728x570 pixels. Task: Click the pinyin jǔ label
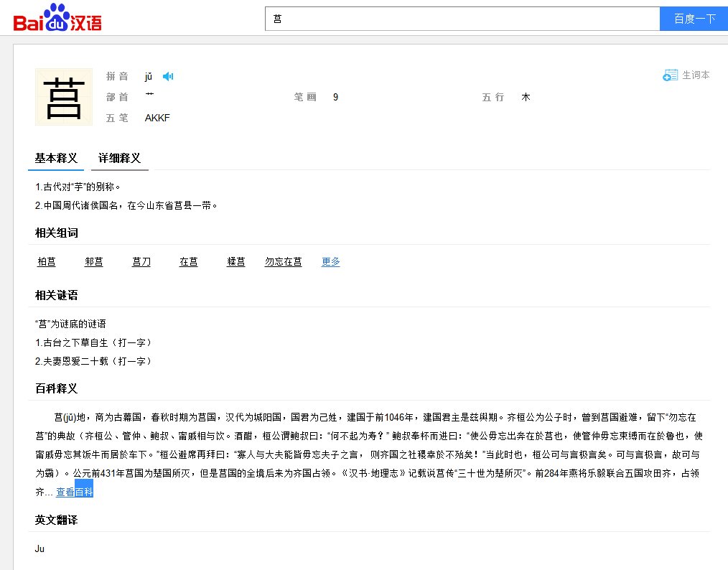point(149,75)
